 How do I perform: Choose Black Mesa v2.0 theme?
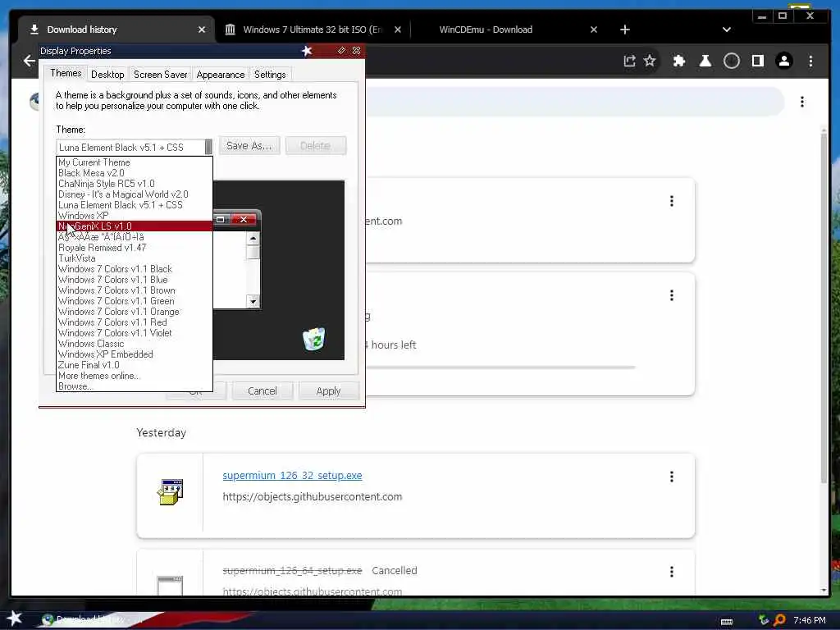click(134, 173)
